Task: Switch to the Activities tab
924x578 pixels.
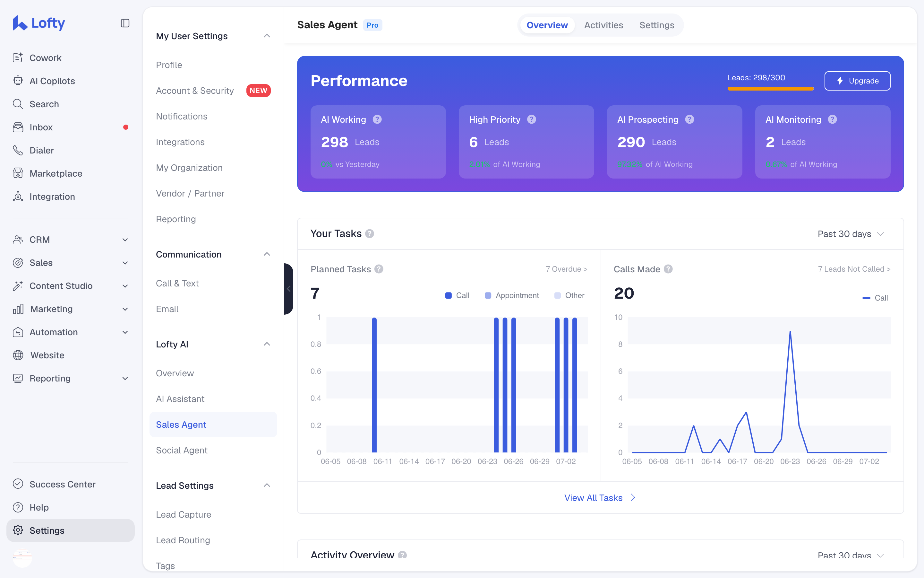Action: (604, 25)
